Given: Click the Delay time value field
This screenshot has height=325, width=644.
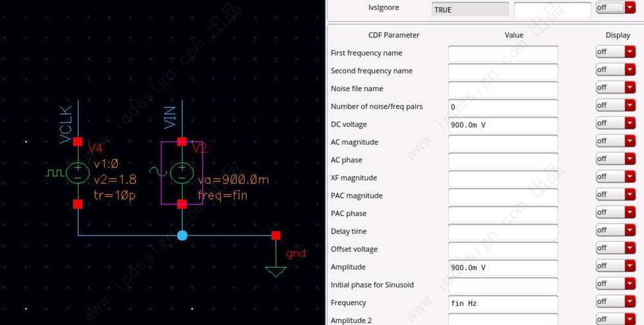Looking at the screenshot, I should (503, 232).
